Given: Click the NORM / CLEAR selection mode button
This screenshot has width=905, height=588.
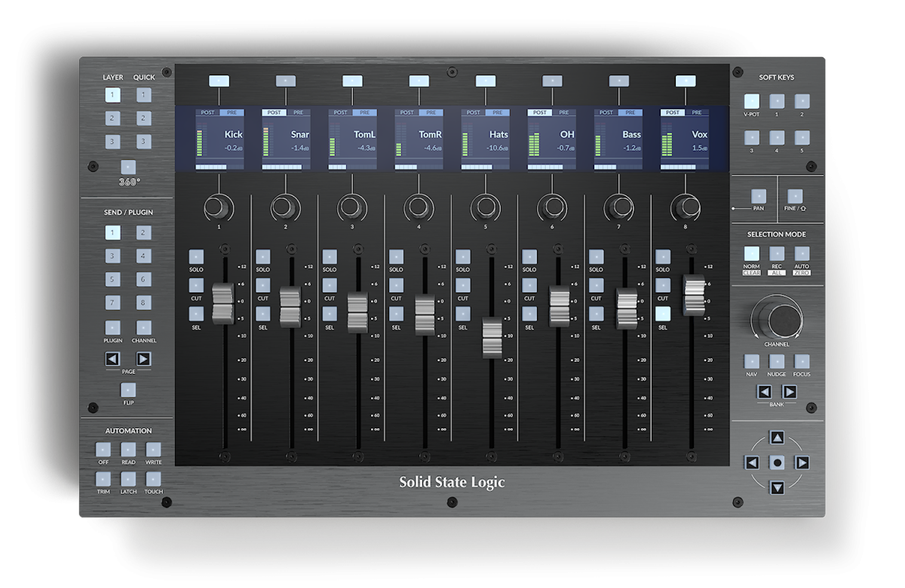Looking at the screenshot, I should [752, 254].
